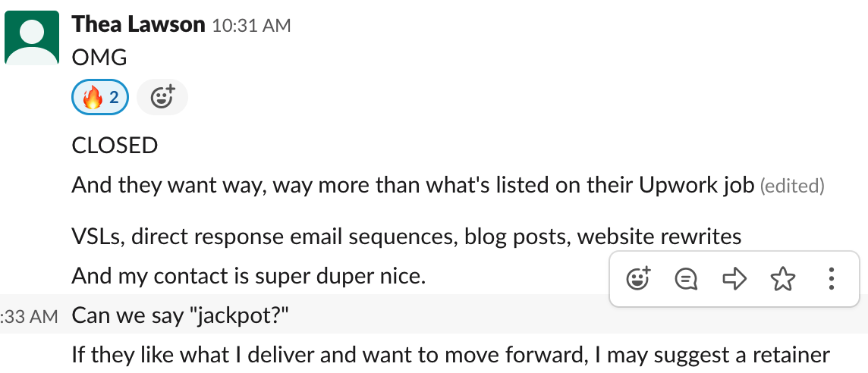Image resolution: width=868 pixels, height=373 pixels.
Task: Select the VSLs and email sequences message
Action: pyautogui.click(x=407, y=237)
